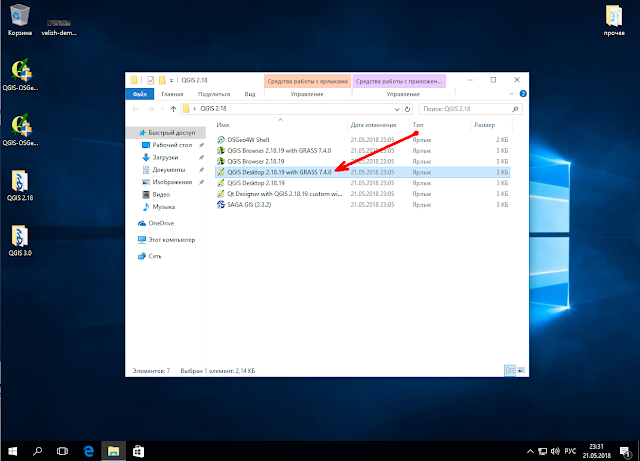Open the Главная ribbon tab
The image size is (640, 461).
(x=172, y=94)
